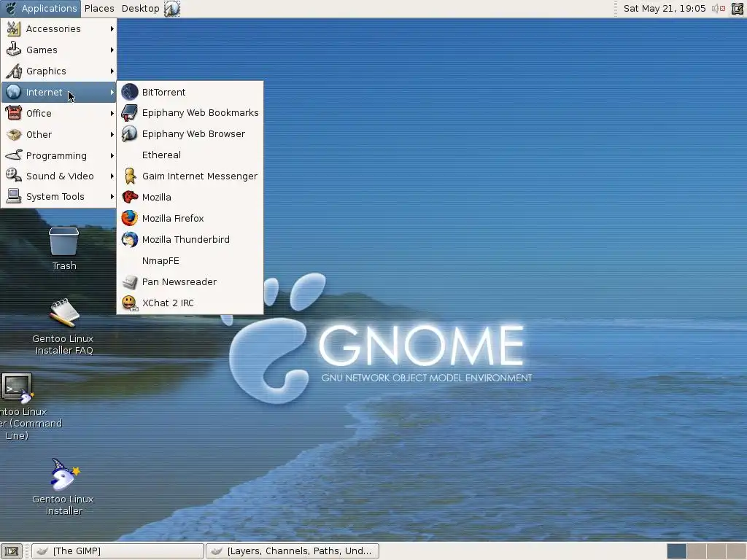Click the Other box icon
This screenshot has width=747, height=560.
click(x=13, y=135)
